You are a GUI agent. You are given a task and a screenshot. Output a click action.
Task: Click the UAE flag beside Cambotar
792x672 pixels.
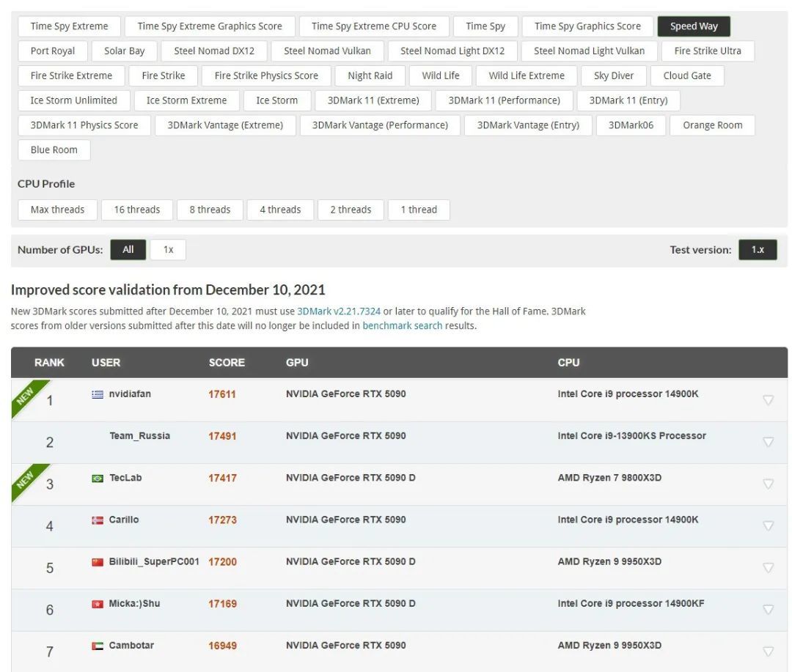point(98,646)
